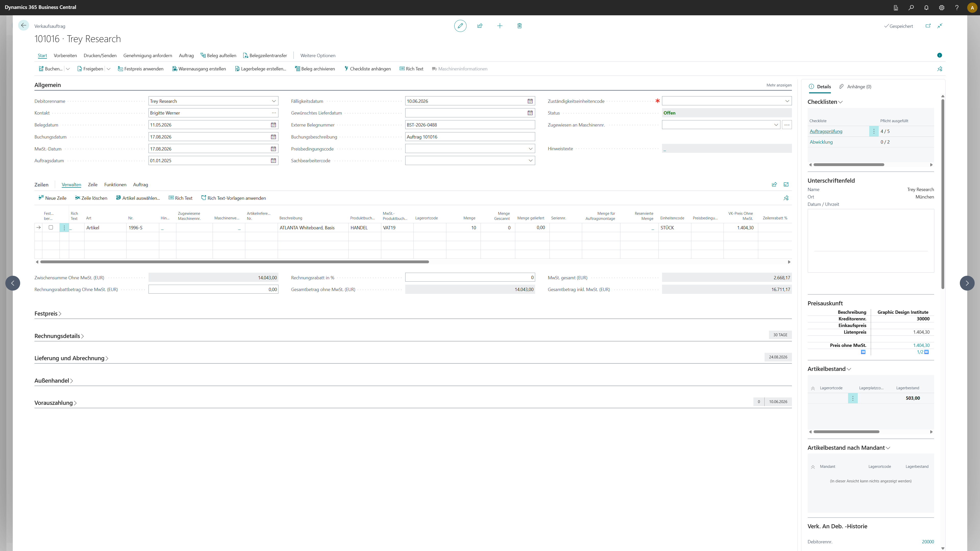Click the share icon in header
980x551 pixels.
pyautogui.click(x=480, y=26)
